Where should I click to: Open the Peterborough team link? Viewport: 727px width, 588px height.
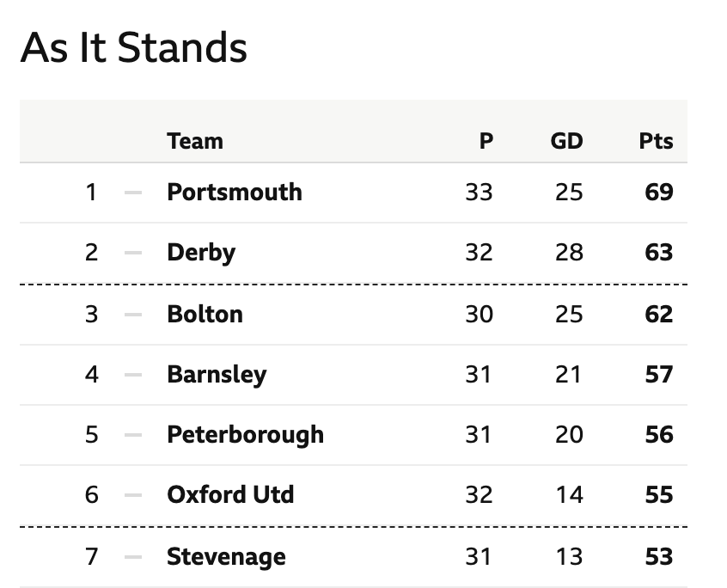tap(245, 436)
